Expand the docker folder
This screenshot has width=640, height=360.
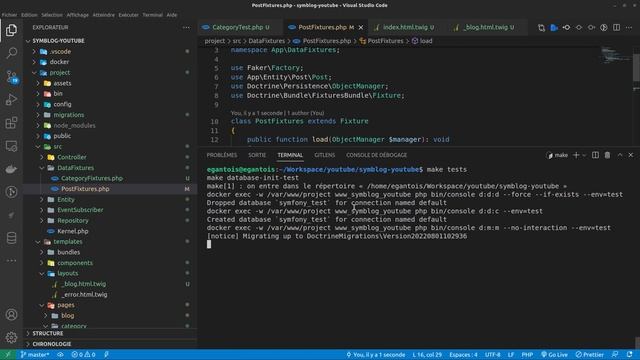(x=110, y=62)
